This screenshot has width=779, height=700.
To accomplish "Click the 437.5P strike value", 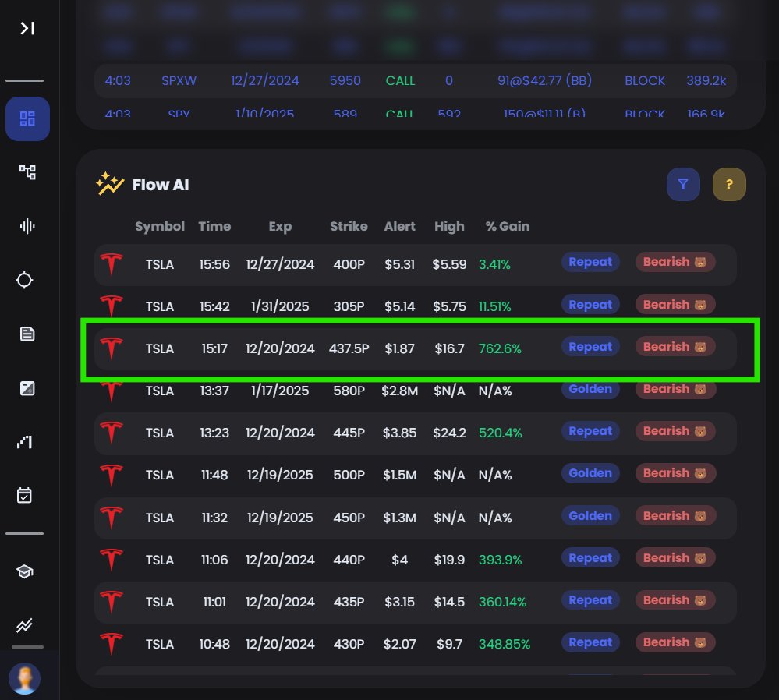I will [x=349, y=348].
